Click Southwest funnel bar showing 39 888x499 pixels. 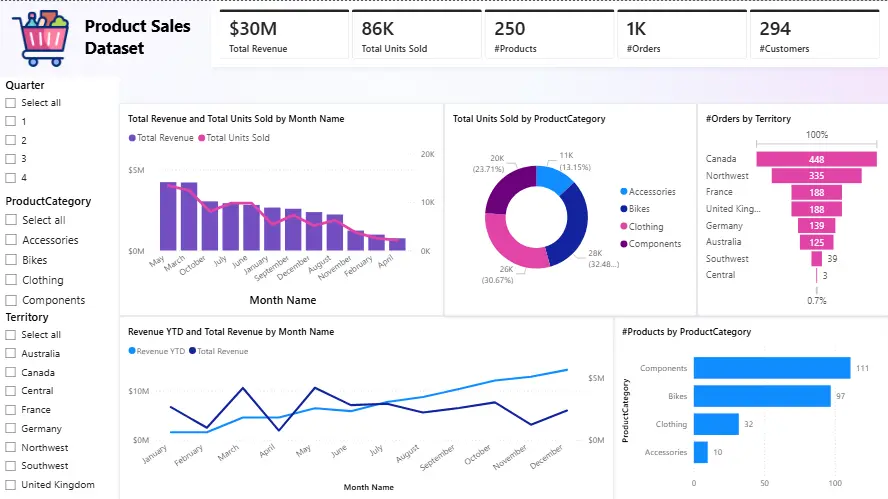click(816, 259)
